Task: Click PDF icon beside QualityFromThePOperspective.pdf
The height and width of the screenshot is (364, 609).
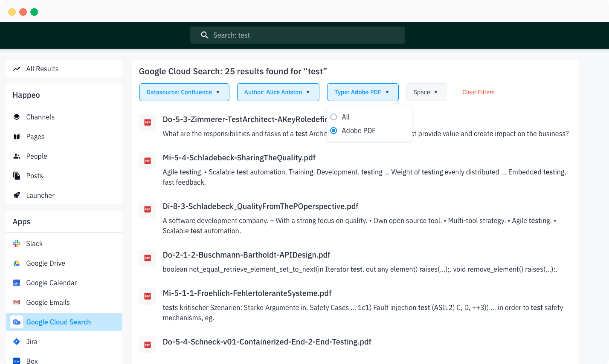Action: 147,210
